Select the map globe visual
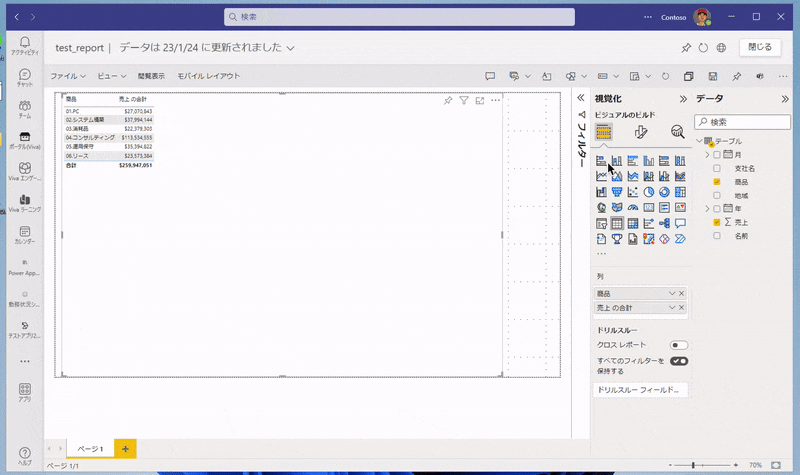The width and height of the screenshot is (800, 475). [601, 208]
